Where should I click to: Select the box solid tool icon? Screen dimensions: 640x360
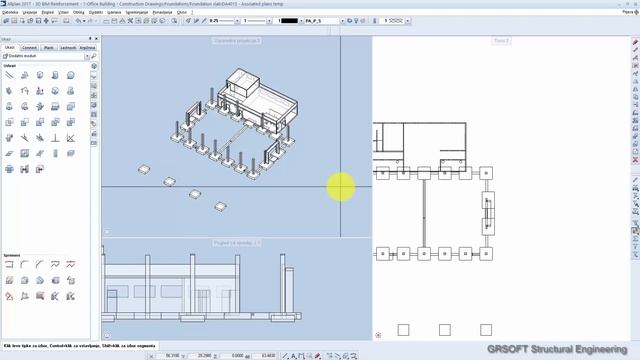[40, 75]
